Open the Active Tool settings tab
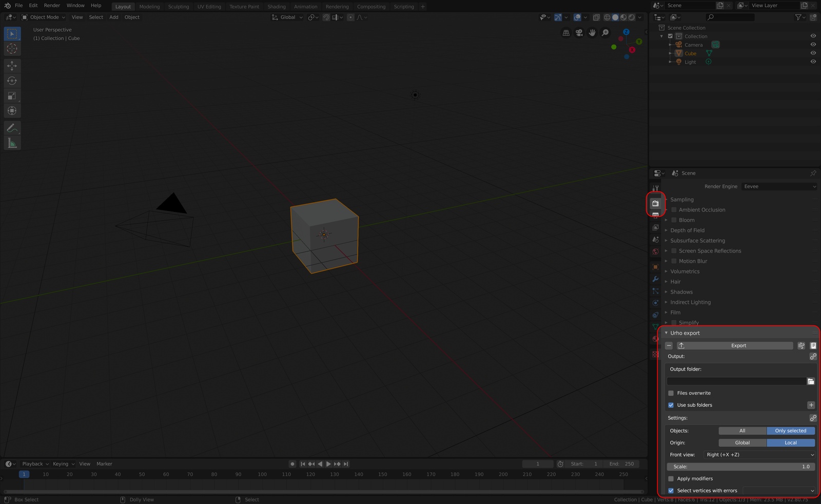 coord(655,188)
